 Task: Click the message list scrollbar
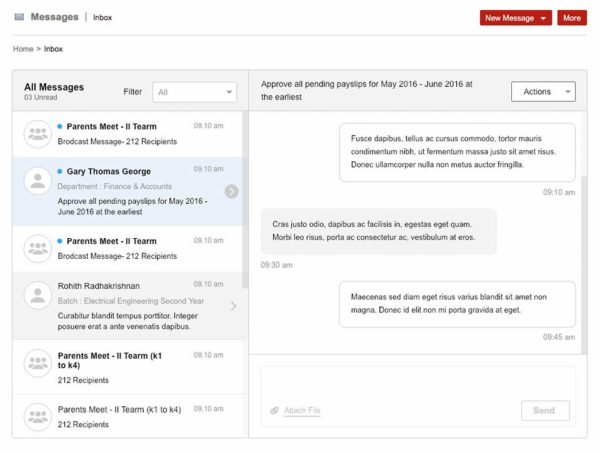(245, 199)
